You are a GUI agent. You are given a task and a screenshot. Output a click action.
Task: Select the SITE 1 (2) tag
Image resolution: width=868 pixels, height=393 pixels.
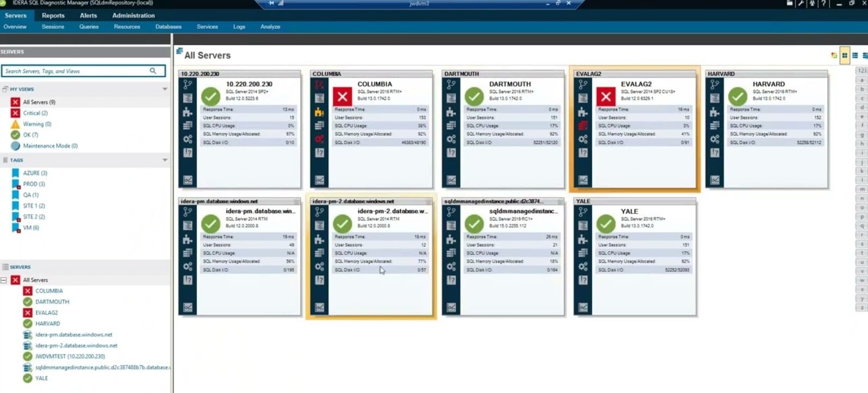click(x=34, y=206)
